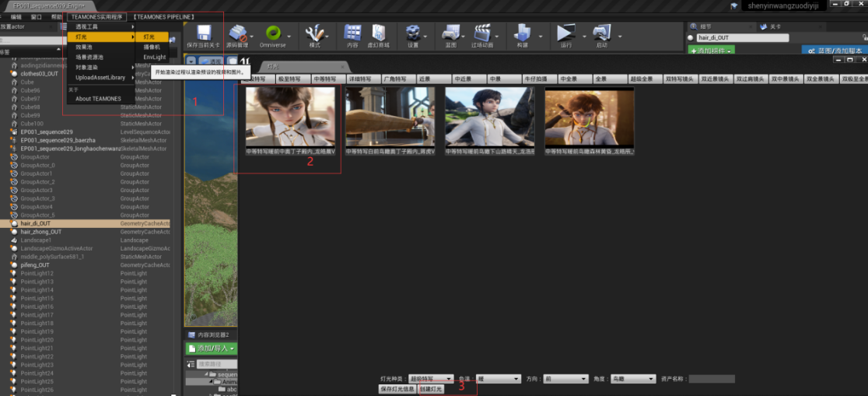Click the 资产名称 input field

coord(711,379)
